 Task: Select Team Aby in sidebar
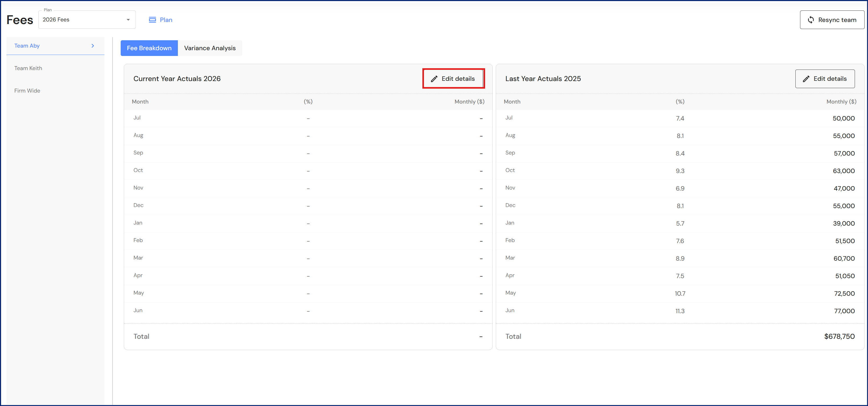point(27,46)
